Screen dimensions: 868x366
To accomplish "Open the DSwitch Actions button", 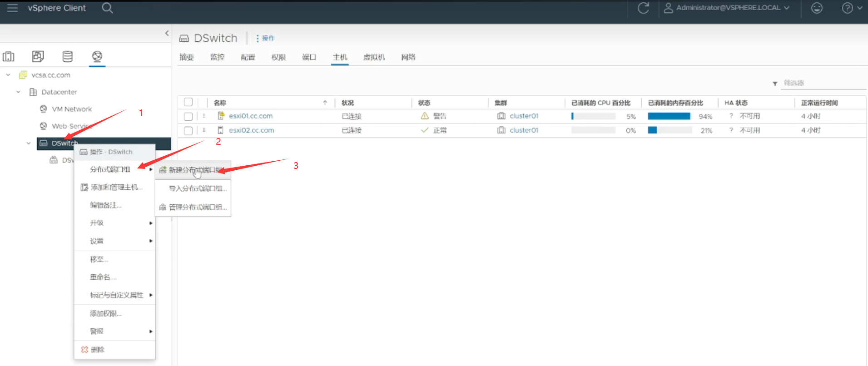I will pos(265,38).
